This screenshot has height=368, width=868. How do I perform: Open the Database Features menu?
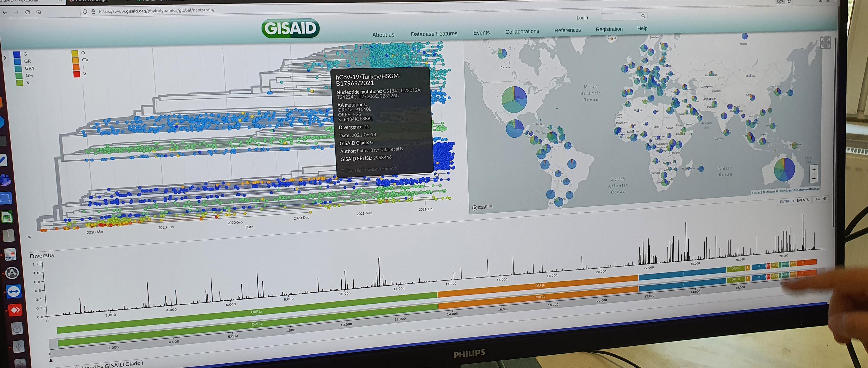click(x=434, y=34)
